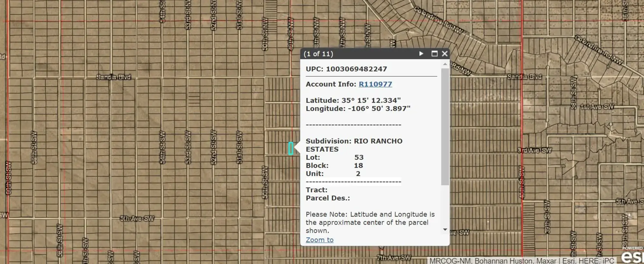
Task: Click the popup title "(1 of 11)"
Action: 318,54
